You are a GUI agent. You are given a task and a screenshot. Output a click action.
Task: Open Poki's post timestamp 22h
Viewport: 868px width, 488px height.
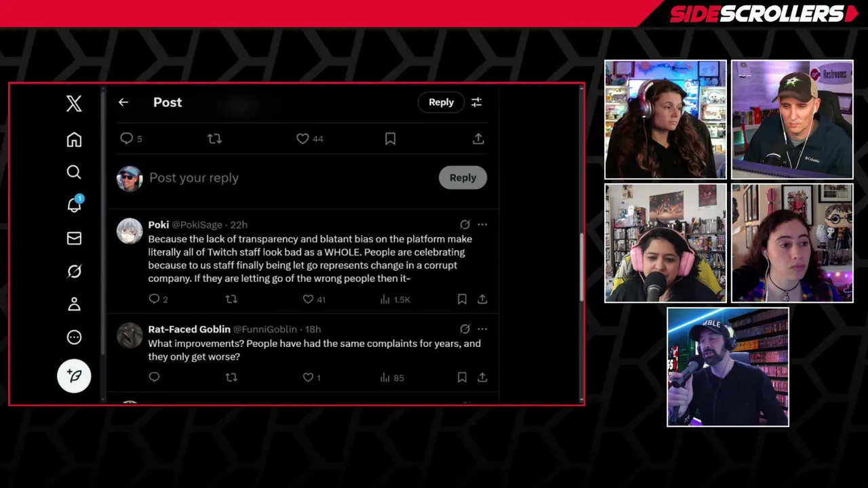[239, 224]
